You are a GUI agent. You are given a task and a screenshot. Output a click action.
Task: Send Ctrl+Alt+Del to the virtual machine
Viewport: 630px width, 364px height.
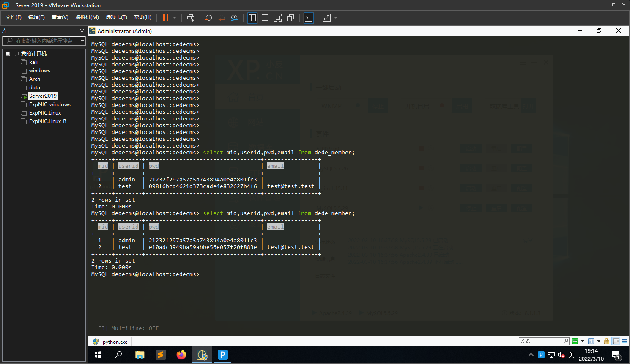click(x=191, y=18)
